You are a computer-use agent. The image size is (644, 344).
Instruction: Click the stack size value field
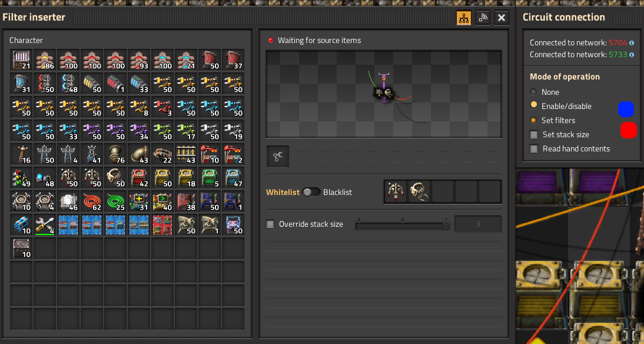[477, 224]
